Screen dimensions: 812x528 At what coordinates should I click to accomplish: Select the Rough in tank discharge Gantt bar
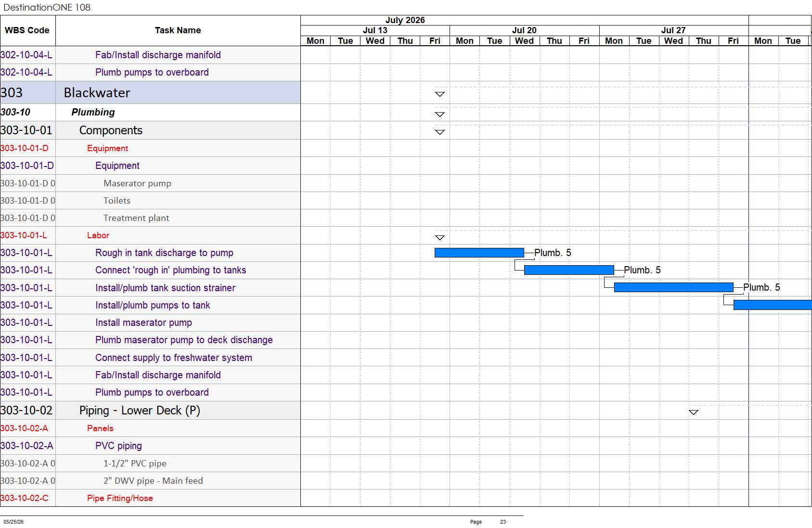[x=479, y=253]
